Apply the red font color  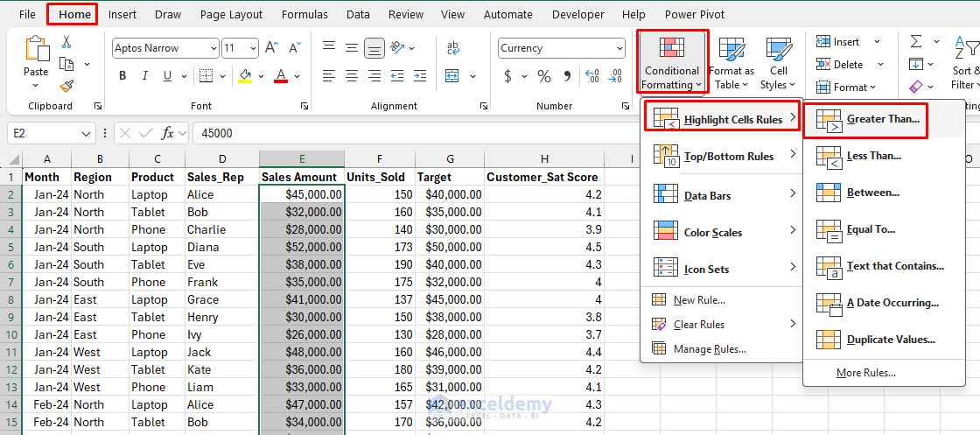(x=281, y=76)
